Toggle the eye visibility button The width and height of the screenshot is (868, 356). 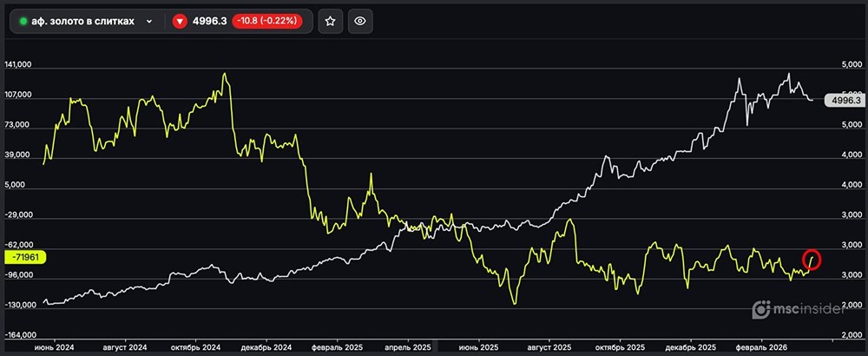(360, 21)
